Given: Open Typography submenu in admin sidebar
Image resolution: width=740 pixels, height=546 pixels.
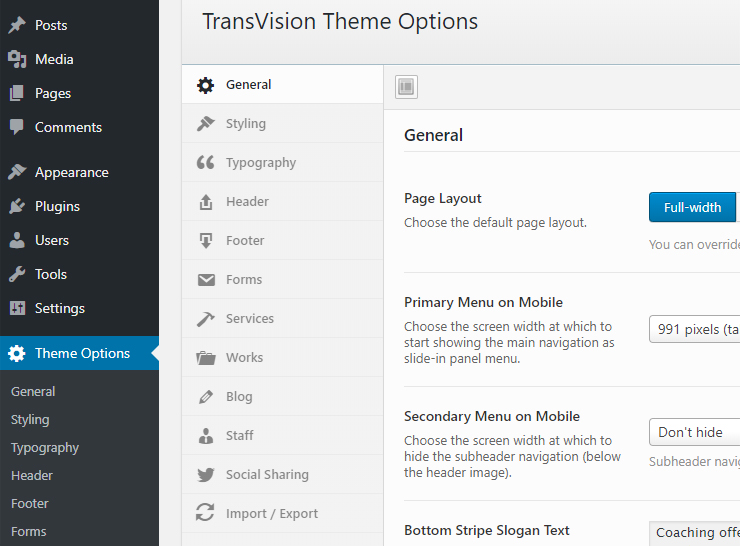Looking at the screenshot, I should pos(45,448).
